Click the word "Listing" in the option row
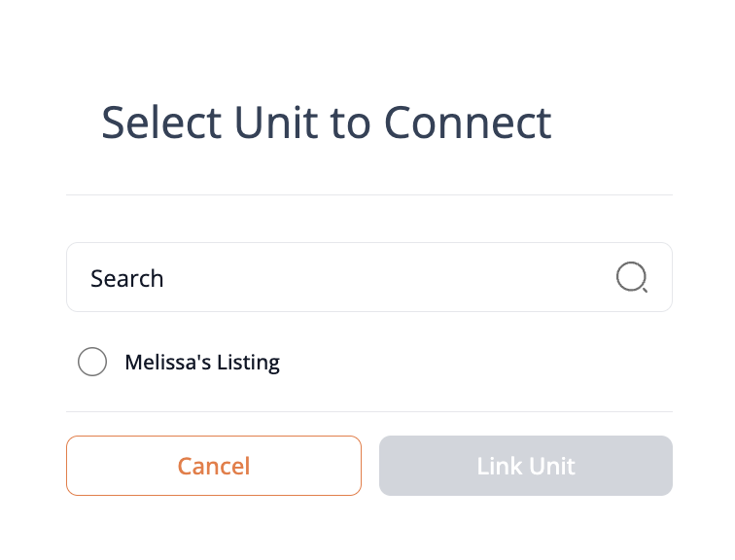The height and width of the screenshot is (560, 735). [246, 363]
